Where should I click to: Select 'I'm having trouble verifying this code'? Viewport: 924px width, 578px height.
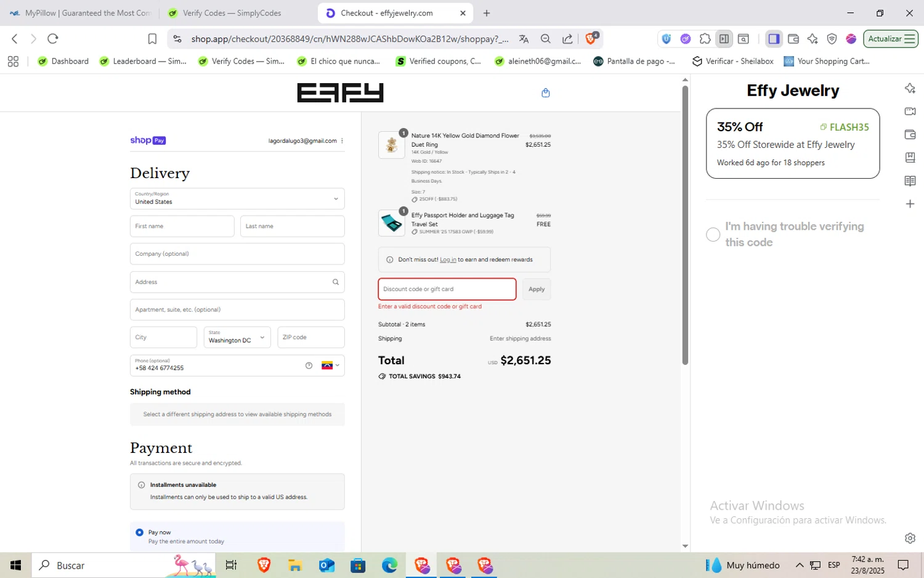713,235
